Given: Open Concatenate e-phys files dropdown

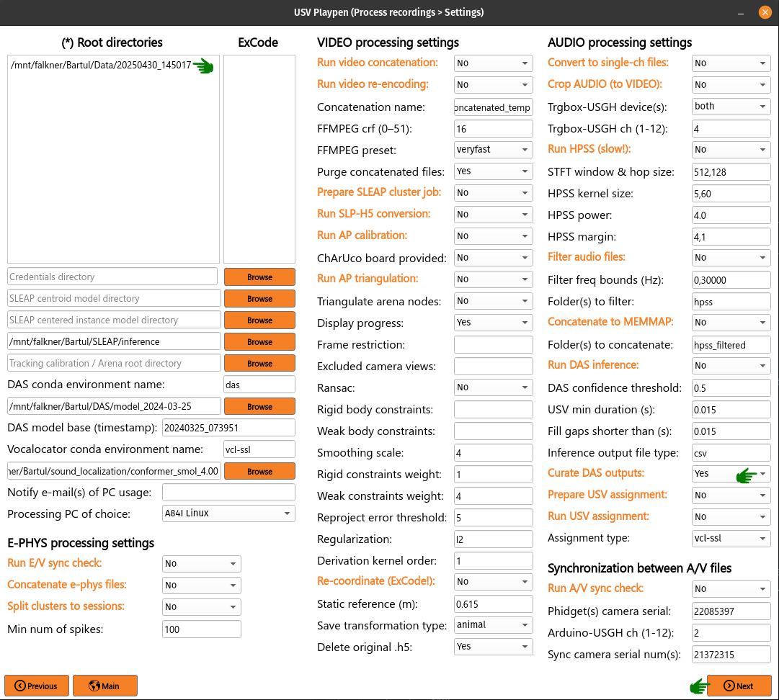Looking at the screenshot, I should point(201,585).
